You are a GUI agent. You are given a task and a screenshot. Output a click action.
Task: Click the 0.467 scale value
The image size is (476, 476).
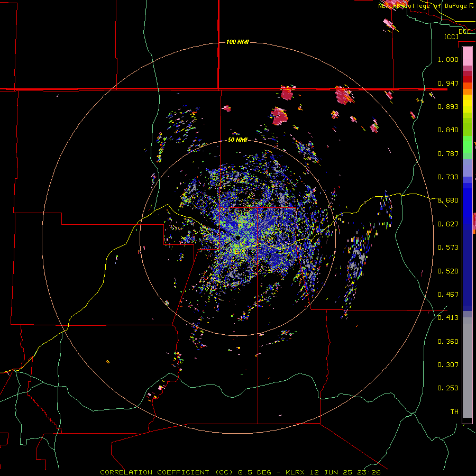click(x=448, y=295)
